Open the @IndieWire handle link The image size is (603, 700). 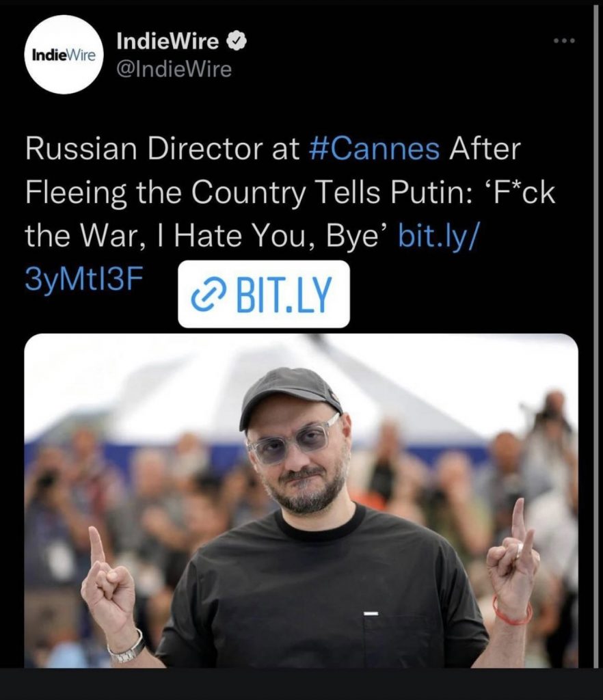pyautogui.click(x=174, y=69)
